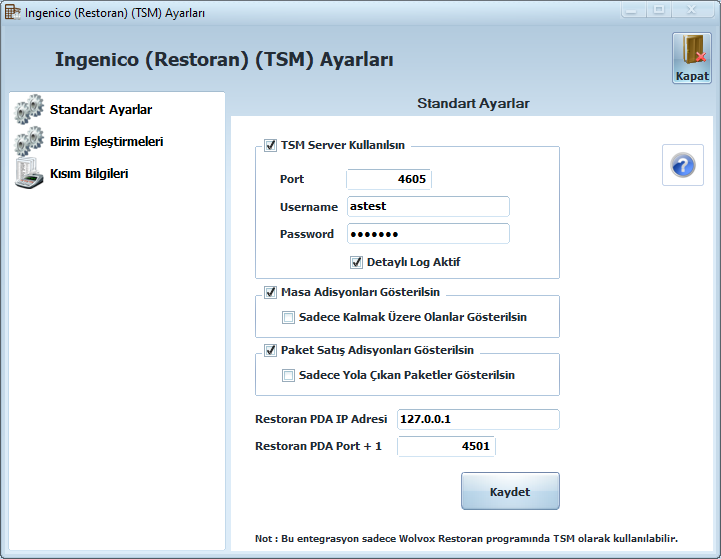721x559 pixels.
Task: Click the gears icon beside Birim Eşleştirmeleri
Action: pyautogui.click(x=29, y=142)
